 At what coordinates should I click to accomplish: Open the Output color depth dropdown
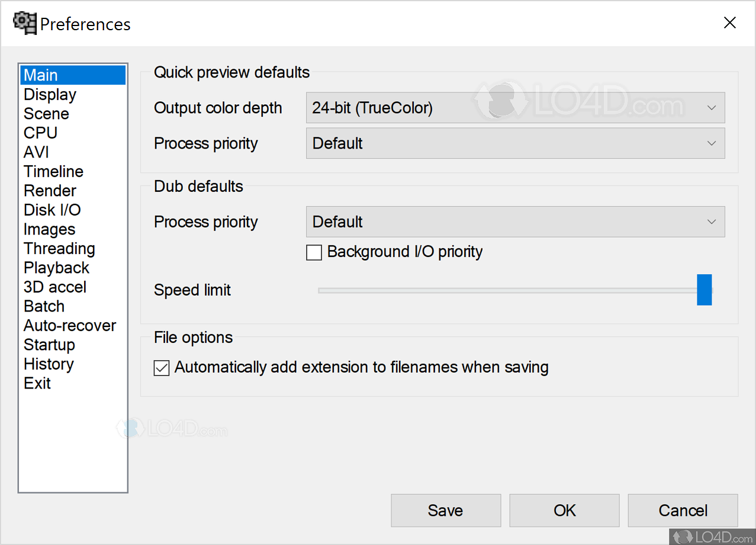[515, 108]
